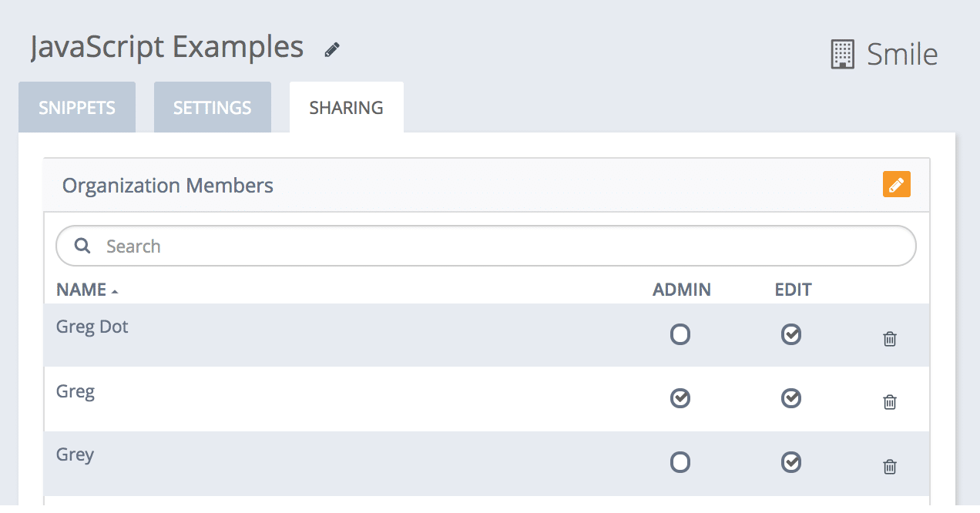
Task: Click the pencil icon beside JavaScript Examples title
Action: pyautogui.click(x=332, y=50)
